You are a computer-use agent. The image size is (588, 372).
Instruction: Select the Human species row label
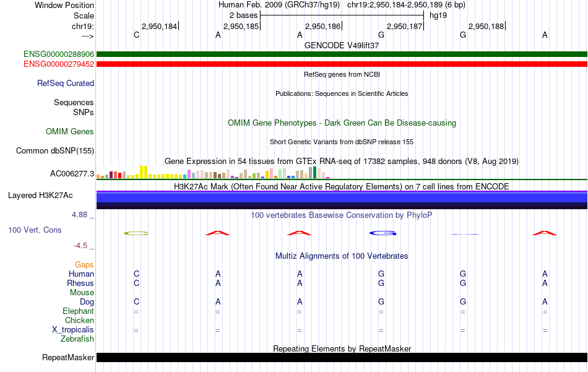tap(81, 274)
